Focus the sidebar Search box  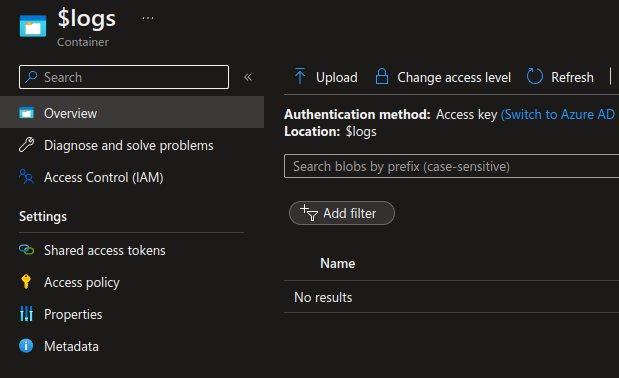(x=124, y=77)
